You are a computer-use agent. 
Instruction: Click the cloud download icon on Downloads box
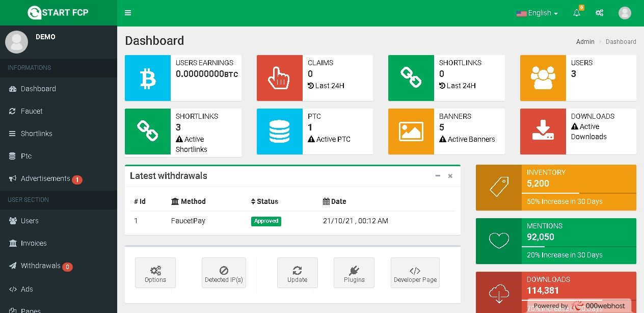tap(499, 293)
